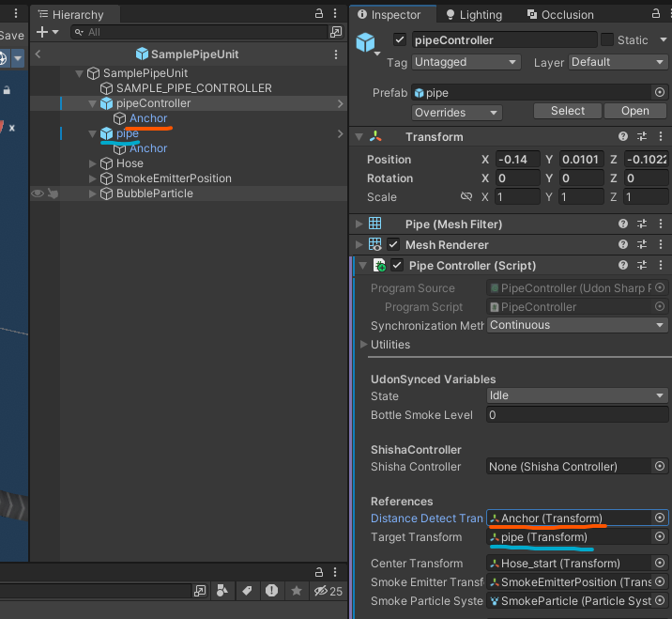
Task: Open Transform help icon
Action: coord(623,136)
